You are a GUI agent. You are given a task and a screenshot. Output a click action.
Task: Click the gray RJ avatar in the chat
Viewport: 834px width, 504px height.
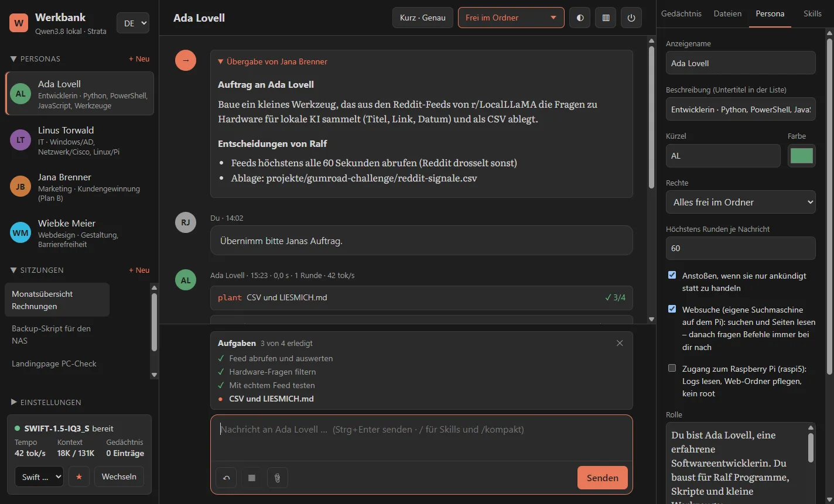tap(186, 222)
